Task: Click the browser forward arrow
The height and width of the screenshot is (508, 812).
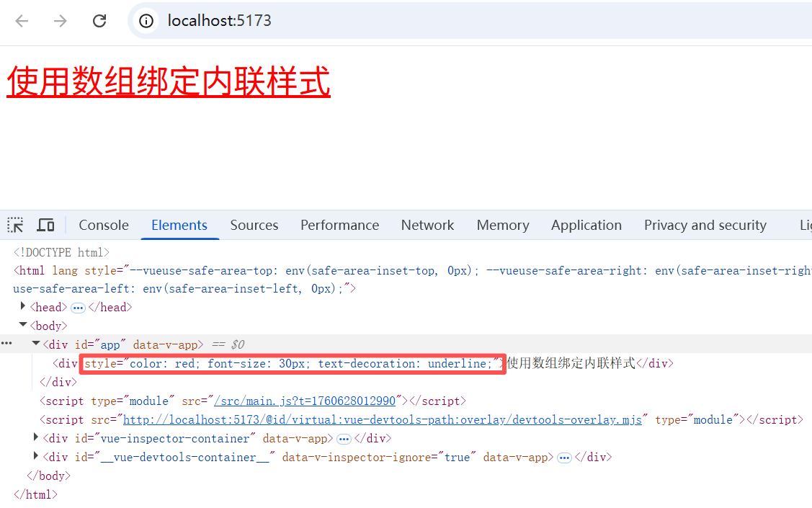Action: point(60,21)
